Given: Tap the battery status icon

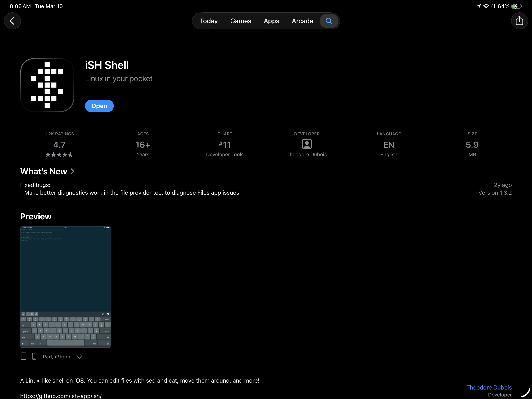Looking at the screenshot, I should coord(516,6).
